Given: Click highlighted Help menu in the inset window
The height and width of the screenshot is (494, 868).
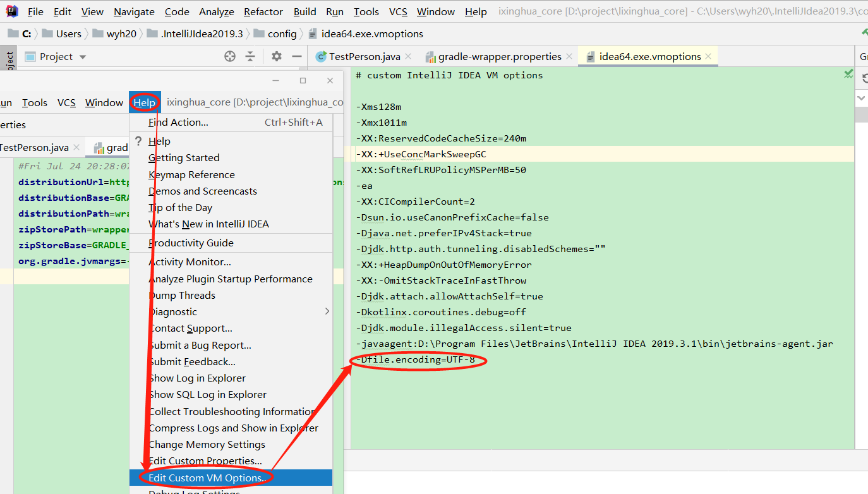Looking at the screenshot, I should coord(145,102).
